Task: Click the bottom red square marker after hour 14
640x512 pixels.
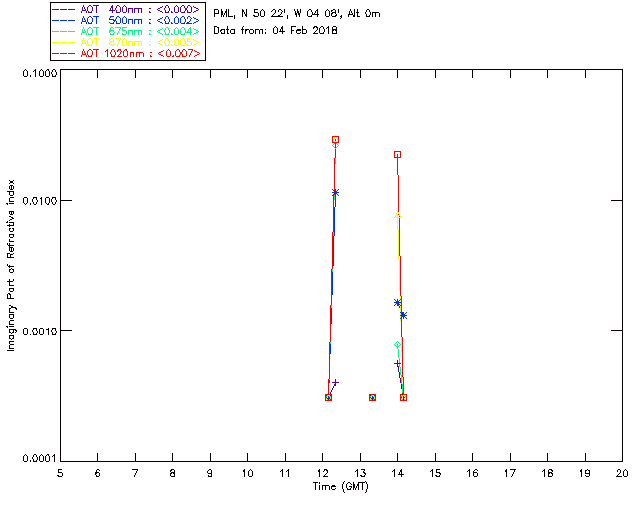Action: coord(403,398)
